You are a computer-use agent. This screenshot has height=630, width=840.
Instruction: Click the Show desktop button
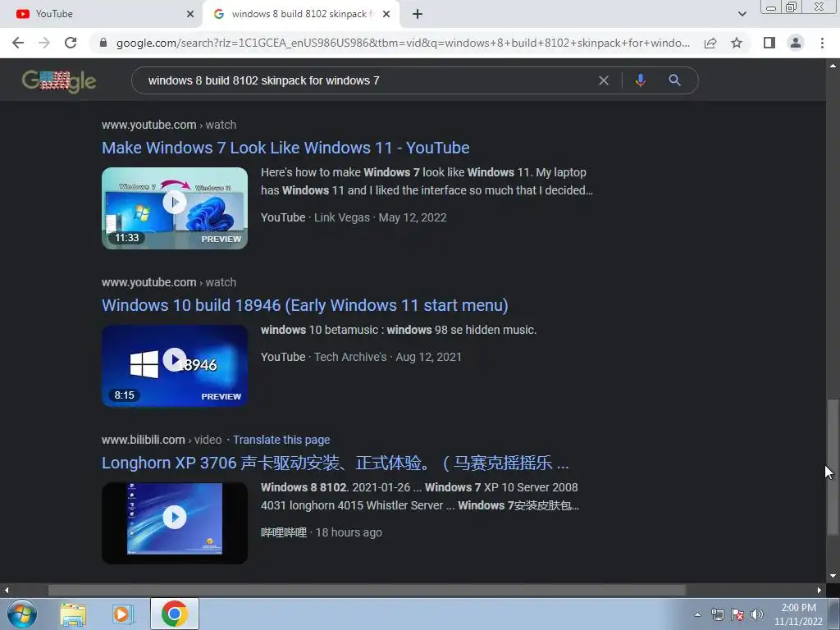click(834, 614)
